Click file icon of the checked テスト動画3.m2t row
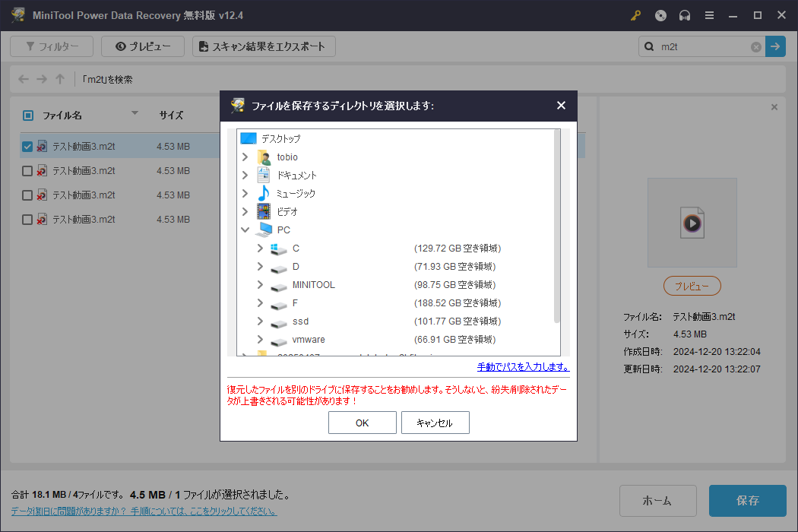The width and height of the screenshot is (798, 532). click(42, 147)
